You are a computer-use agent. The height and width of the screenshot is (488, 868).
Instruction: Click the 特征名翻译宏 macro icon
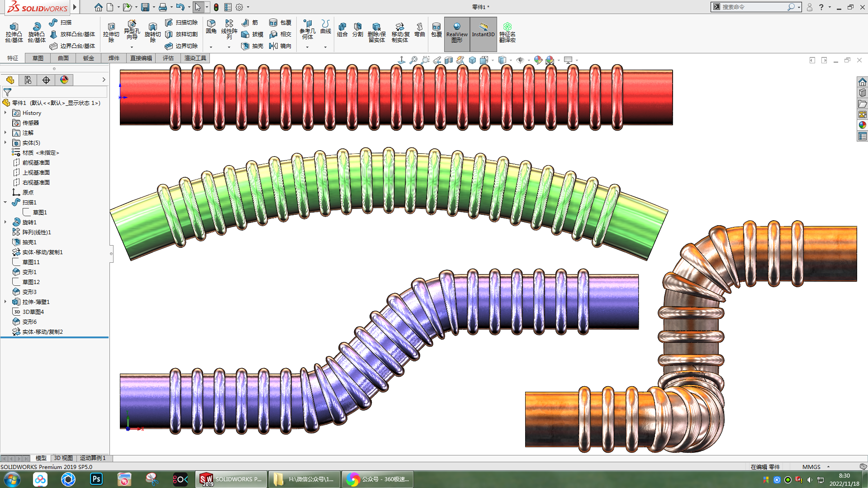click(x=508, y=33)
